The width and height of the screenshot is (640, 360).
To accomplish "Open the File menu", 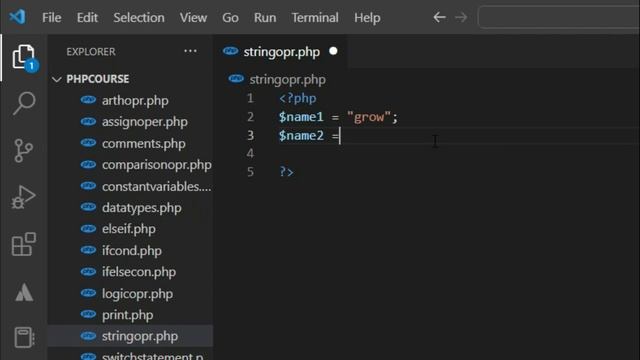I will [51, 18].
